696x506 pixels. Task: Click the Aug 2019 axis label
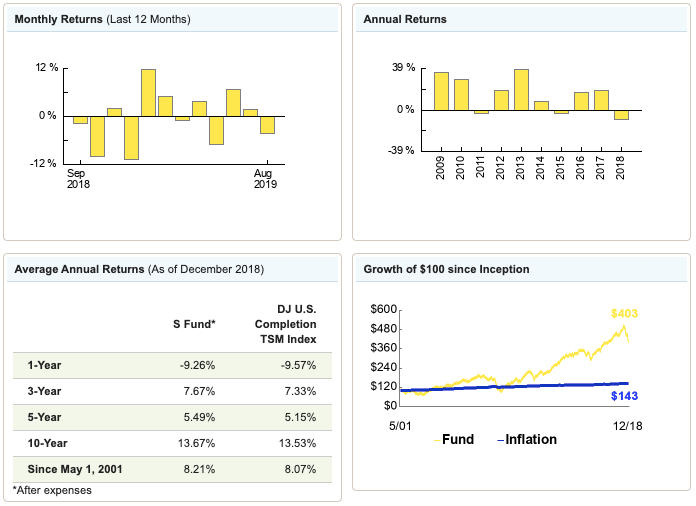click(265, 178)
